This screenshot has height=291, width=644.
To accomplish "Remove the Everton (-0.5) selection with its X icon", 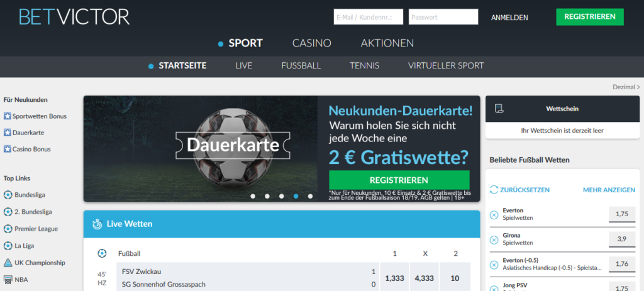I will point(494,265).
